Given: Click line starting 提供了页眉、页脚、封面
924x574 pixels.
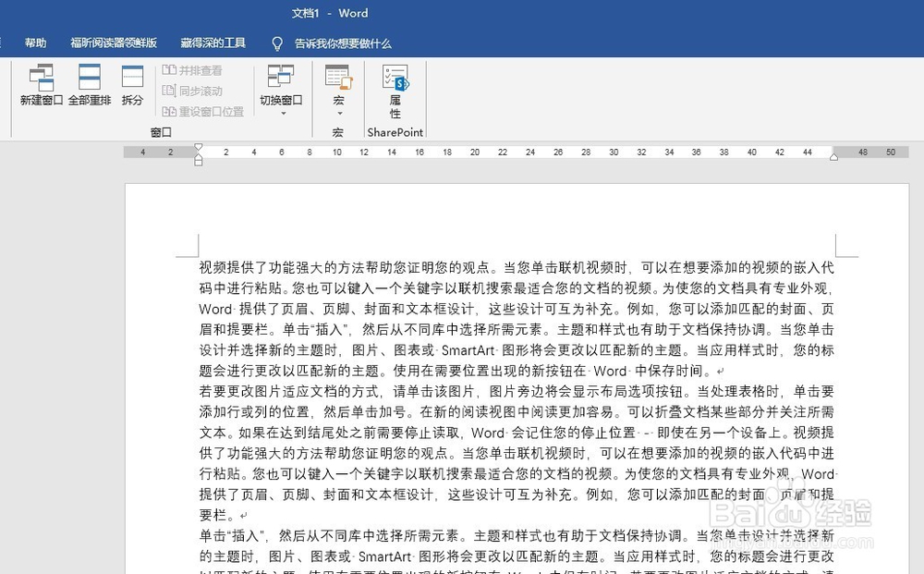Looking at the screenshot, I should click(517, 495).
